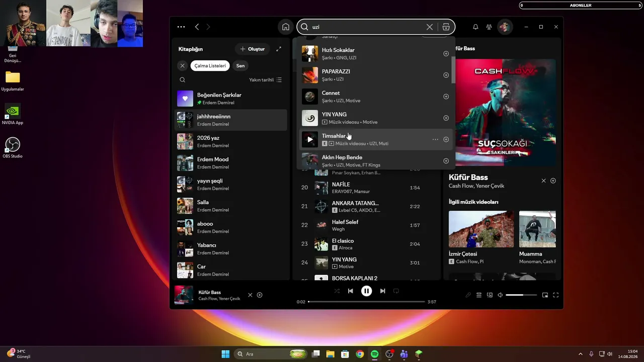Open the Yakın tarihli sort menu

point(266,80)
